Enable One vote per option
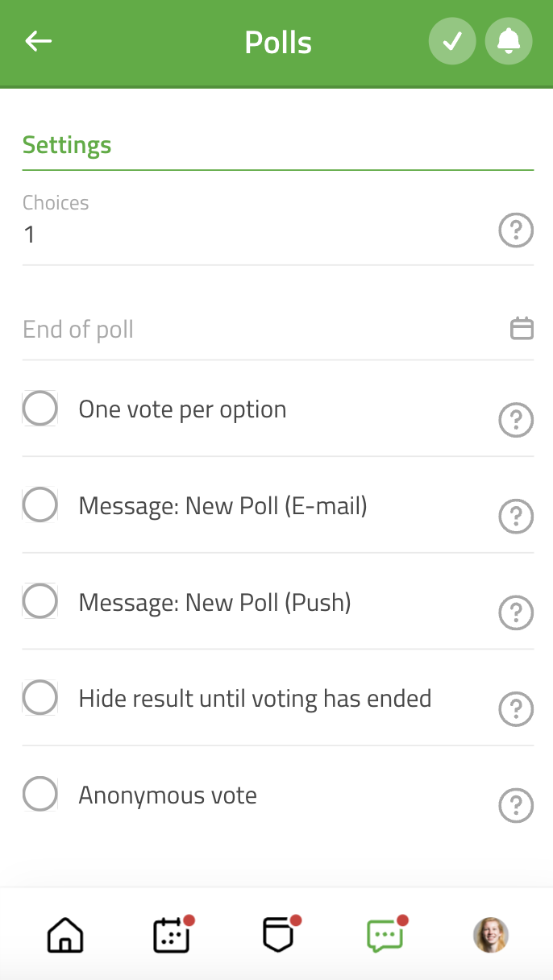 [x=40, y=409]
